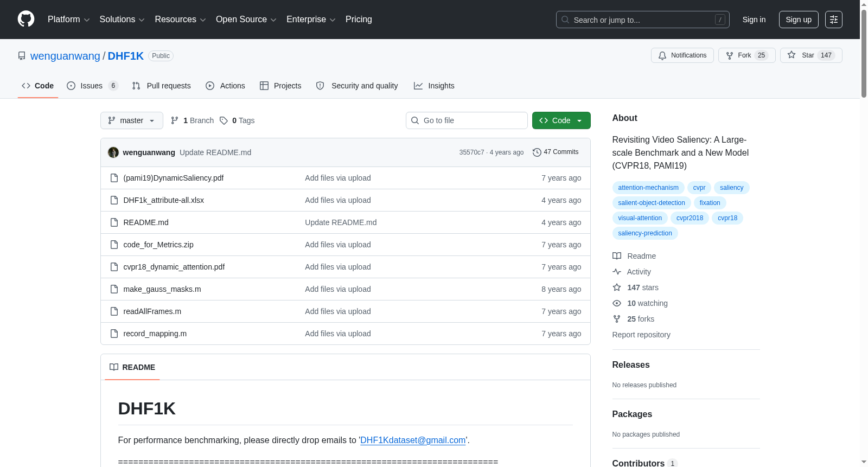
Task: Click the cvpr2018 topic tag
Action: (690, 218)
